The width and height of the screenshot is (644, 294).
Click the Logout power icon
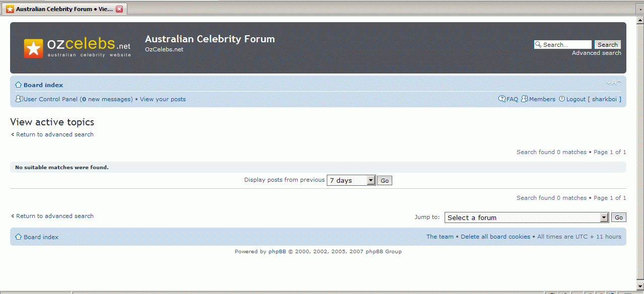[561, 99]
